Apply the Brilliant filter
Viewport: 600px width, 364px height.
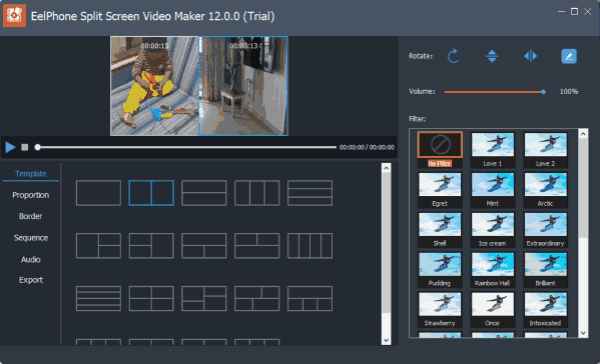545,269
